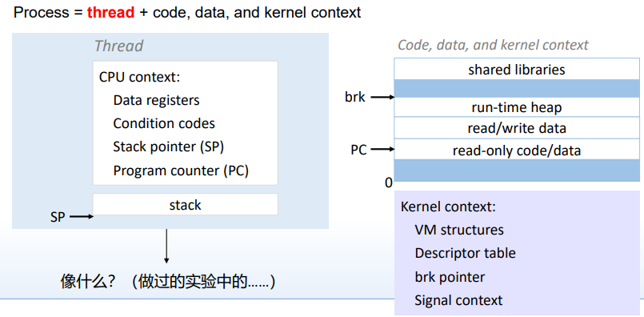Click the 'run-time heap' block
The height and width of the screenshot is (317, 644).
tap(517, 107)
